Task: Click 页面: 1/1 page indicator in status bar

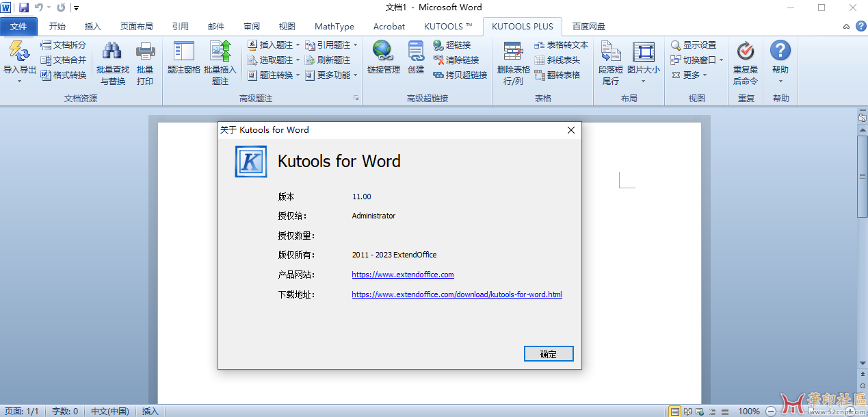Action: (22, 412)
